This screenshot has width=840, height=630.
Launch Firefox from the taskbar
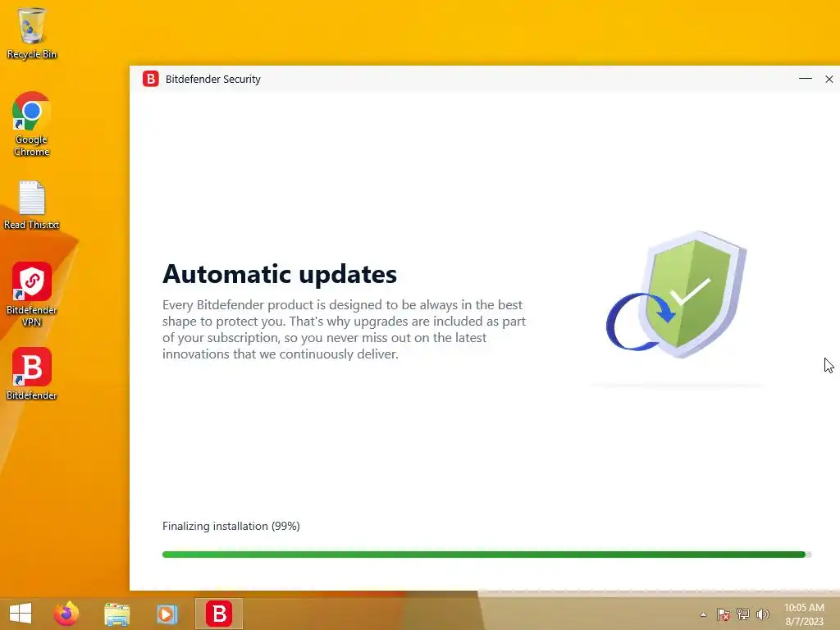[66, 614]
